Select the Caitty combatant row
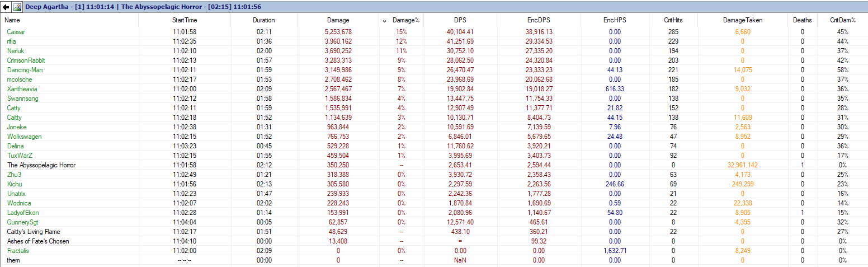 [x=434, y=118]
